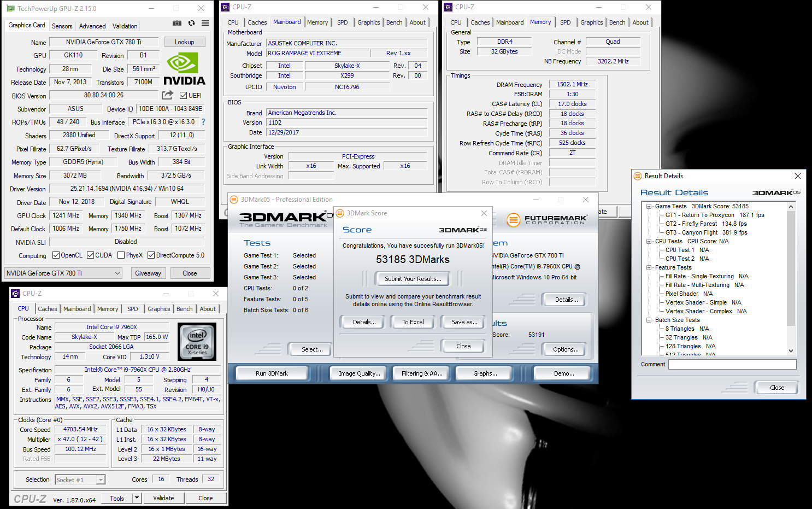The height and width of the screenshot is (509, 812).
Task: Click the Options button in 3DMark05
Action: tap(566, 349)
